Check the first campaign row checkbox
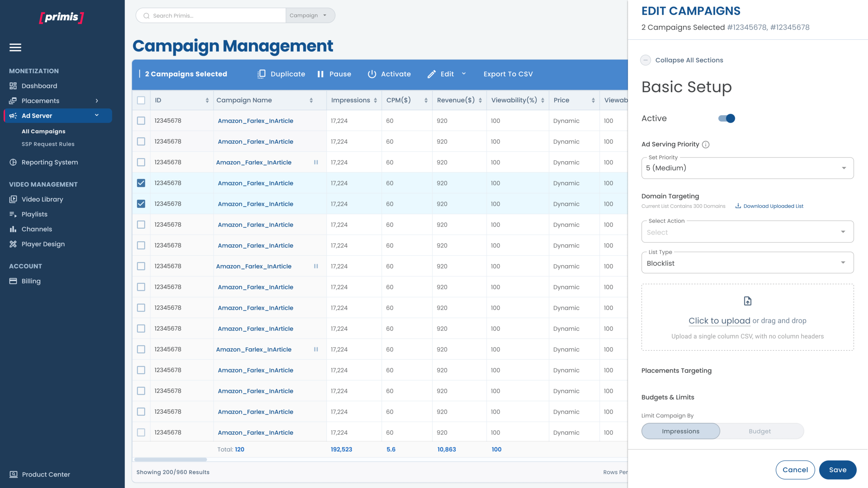Screen dimensions: 868x488 pos(141,121)
